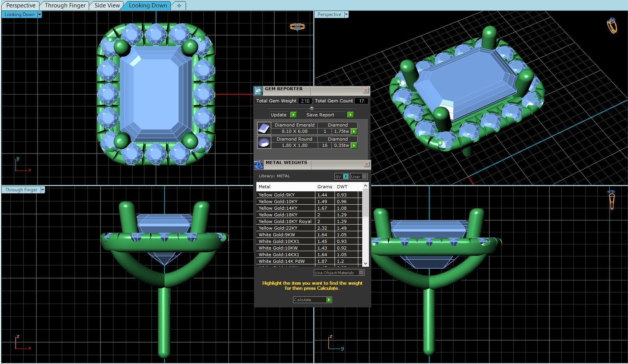The image size is (628, 364).
Task: Click the green arrow next to Save Report
Action: coord(350,115)
